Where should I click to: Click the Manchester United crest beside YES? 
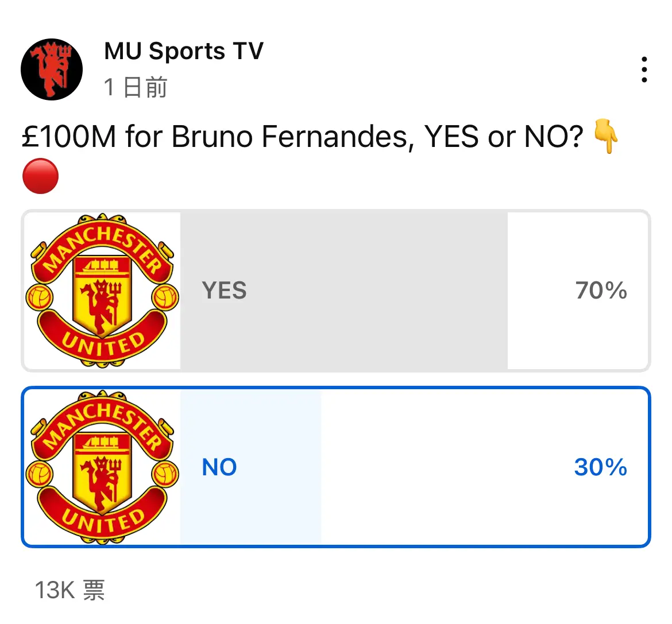click(102, 291)
